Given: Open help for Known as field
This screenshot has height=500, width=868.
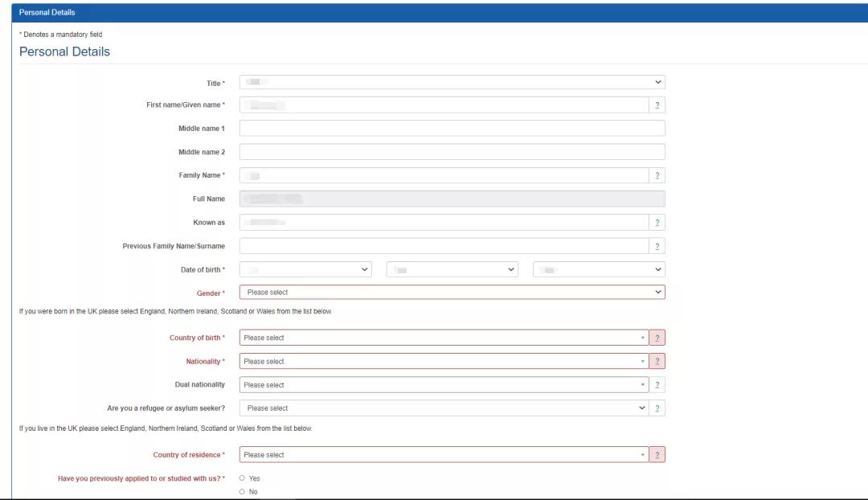Looking at the screenshot, I should click(657, 223).
